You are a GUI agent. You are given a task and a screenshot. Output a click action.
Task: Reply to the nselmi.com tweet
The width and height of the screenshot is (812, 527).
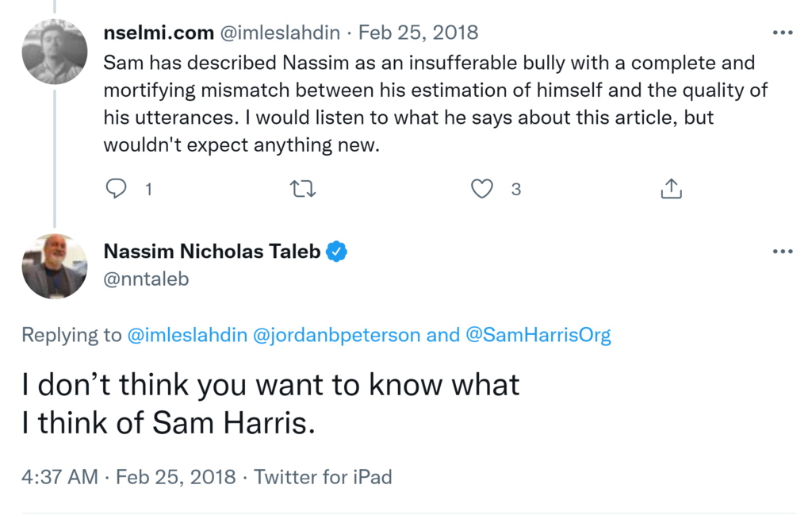117,189
